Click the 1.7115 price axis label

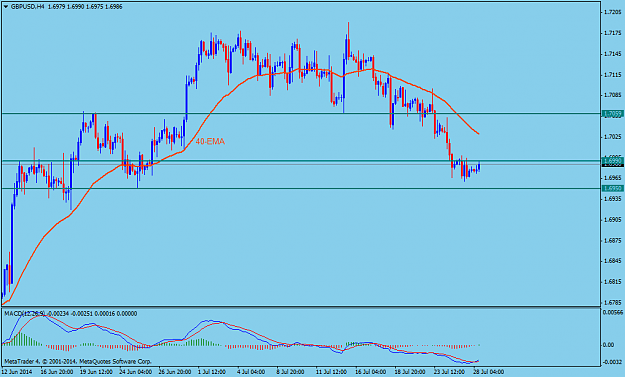(613, 75)
